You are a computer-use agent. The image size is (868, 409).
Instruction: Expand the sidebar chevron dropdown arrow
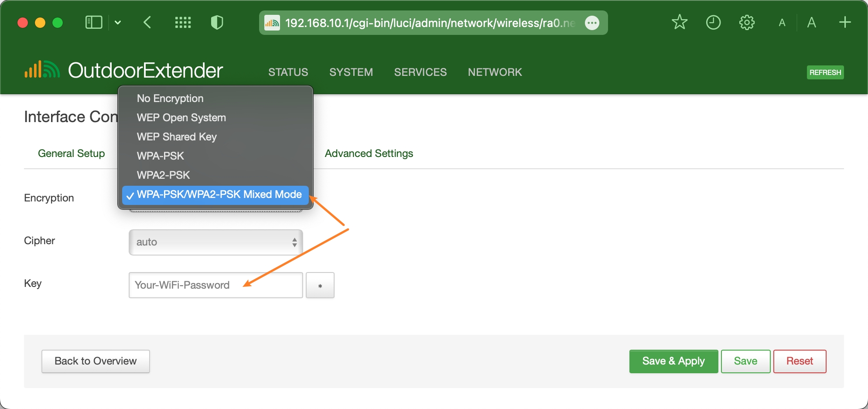(118, 22)
